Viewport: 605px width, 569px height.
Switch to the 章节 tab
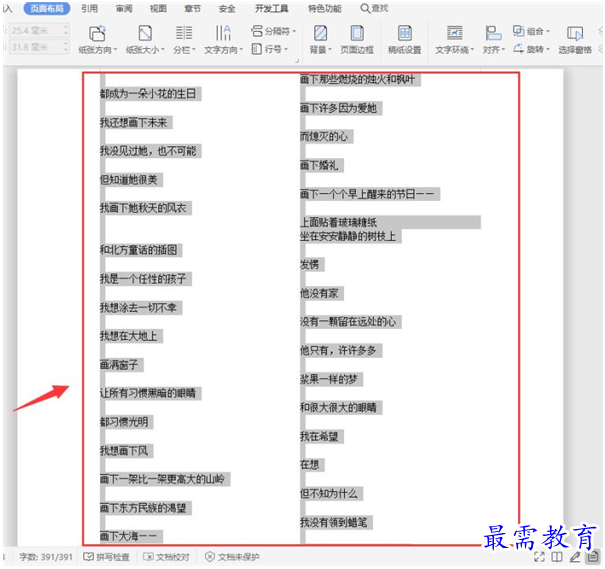coord(192,8)
